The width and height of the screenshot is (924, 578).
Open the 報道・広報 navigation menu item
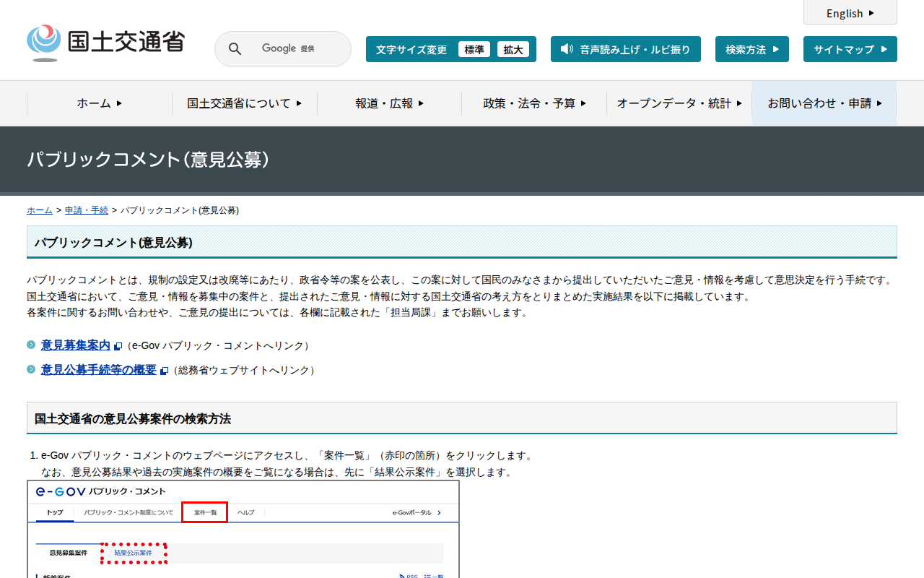389,103
